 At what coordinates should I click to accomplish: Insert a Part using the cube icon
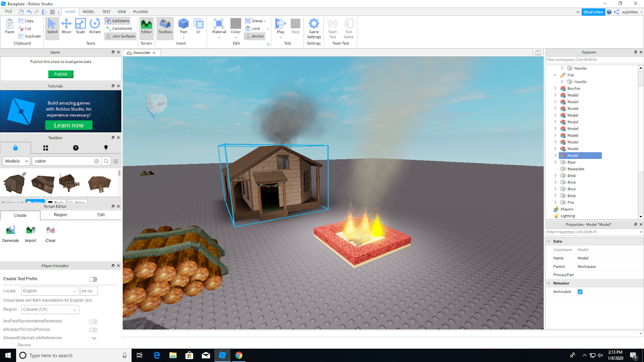pyautogui.click(x=184, y=23)
